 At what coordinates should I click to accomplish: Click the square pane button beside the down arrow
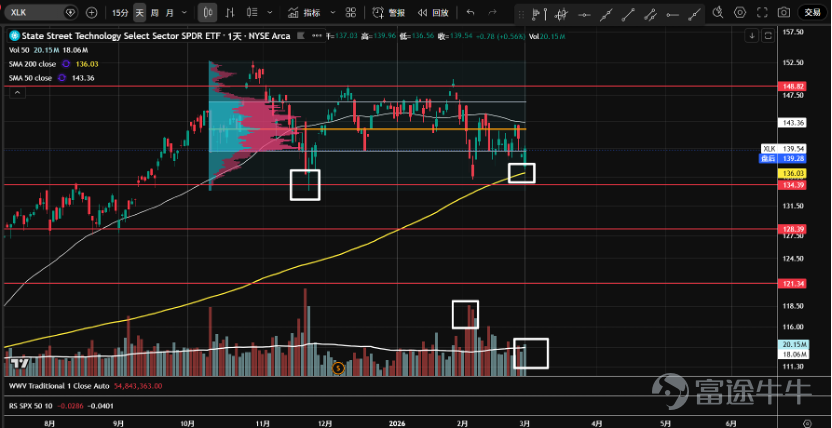coord(768,36)
